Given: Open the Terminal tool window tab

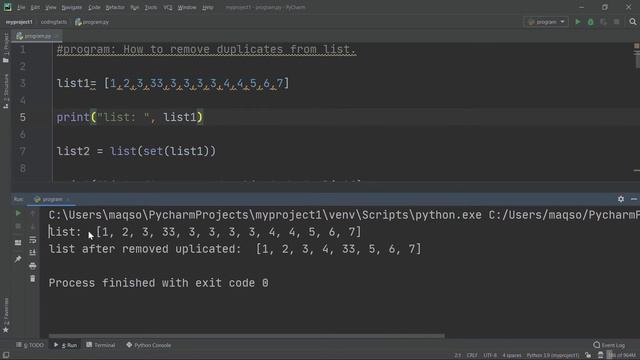Looking at the screenshot, I should click(101, 345).
